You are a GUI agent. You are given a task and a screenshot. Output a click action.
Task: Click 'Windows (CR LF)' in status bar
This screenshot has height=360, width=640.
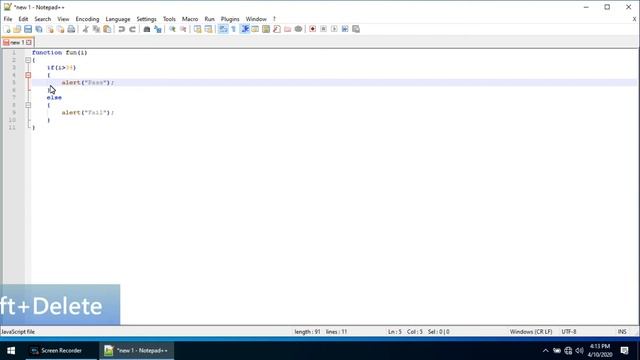[x=531, y=332]
